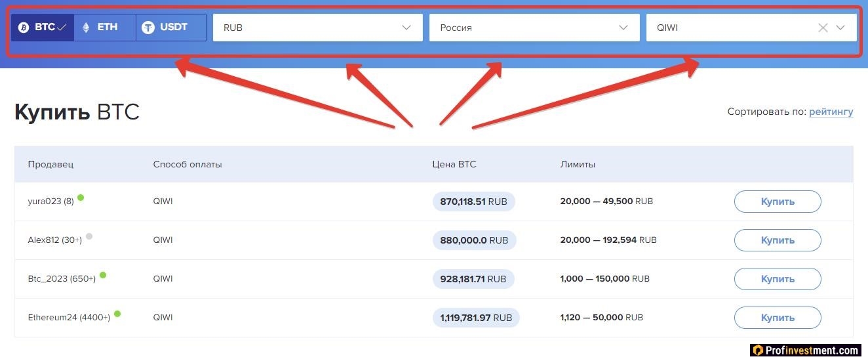Click limits 20,000 — 192,594 RUB
This screenshot has width=868, height=363.
click(608, 240)
